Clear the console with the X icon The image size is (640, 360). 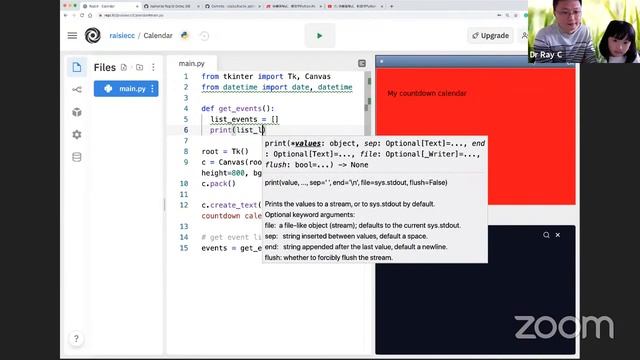point(558,235)
